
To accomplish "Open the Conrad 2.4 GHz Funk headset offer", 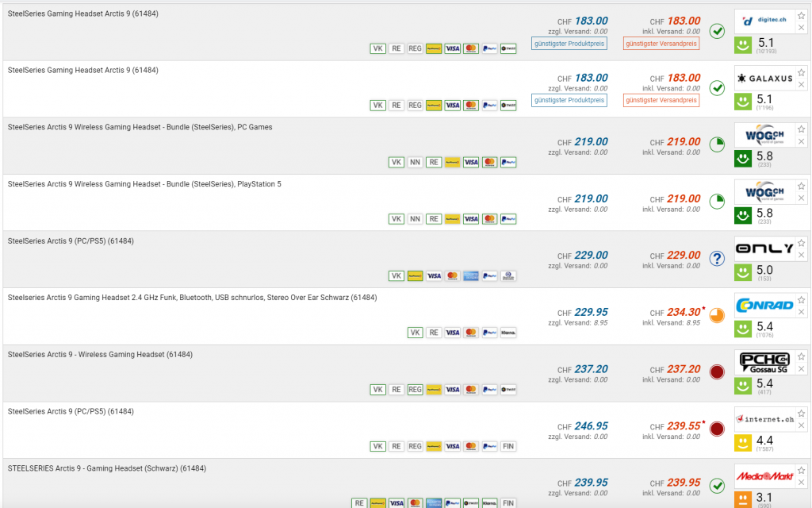I will [192, 298].
